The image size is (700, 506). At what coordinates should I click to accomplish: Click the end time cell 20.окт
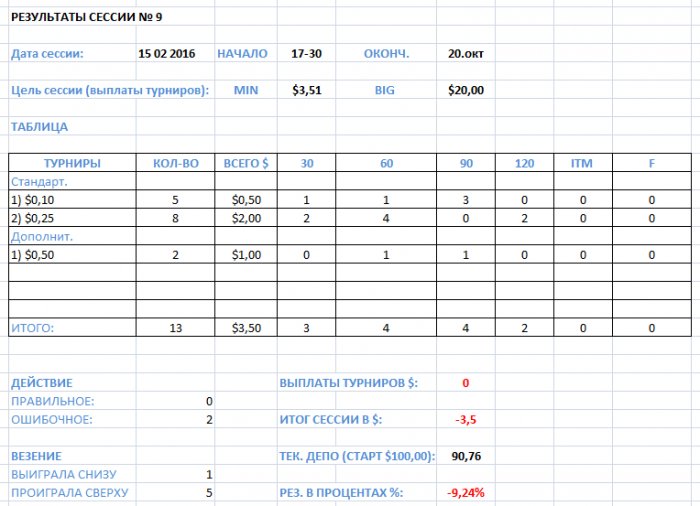pos(466,54)
